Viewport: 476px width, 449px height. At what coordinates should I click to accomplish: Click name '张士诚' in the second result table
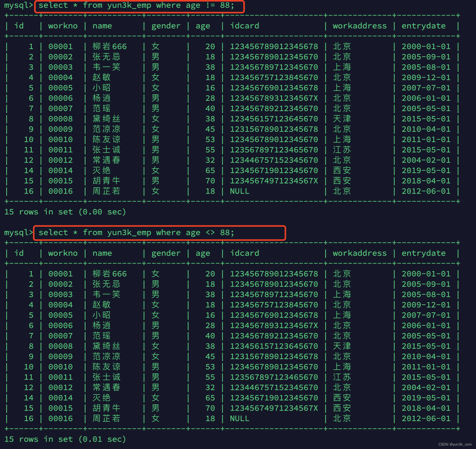click(106, 377)
